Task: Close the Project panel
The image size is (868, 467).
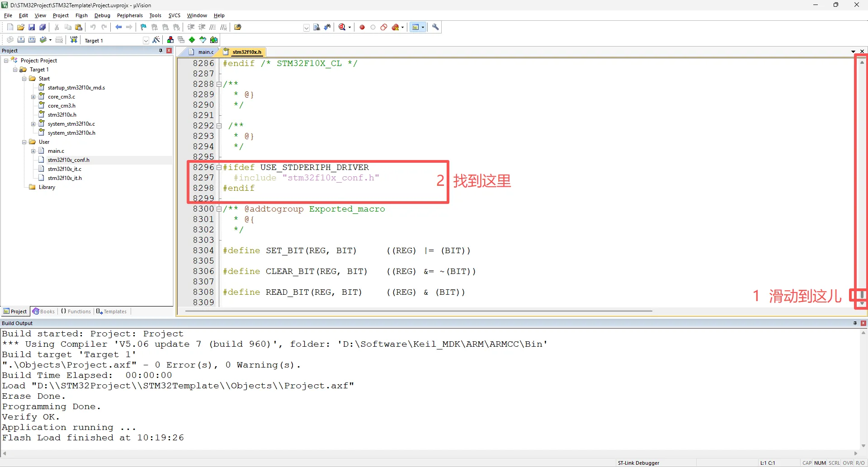Action: tap(169, 51)
